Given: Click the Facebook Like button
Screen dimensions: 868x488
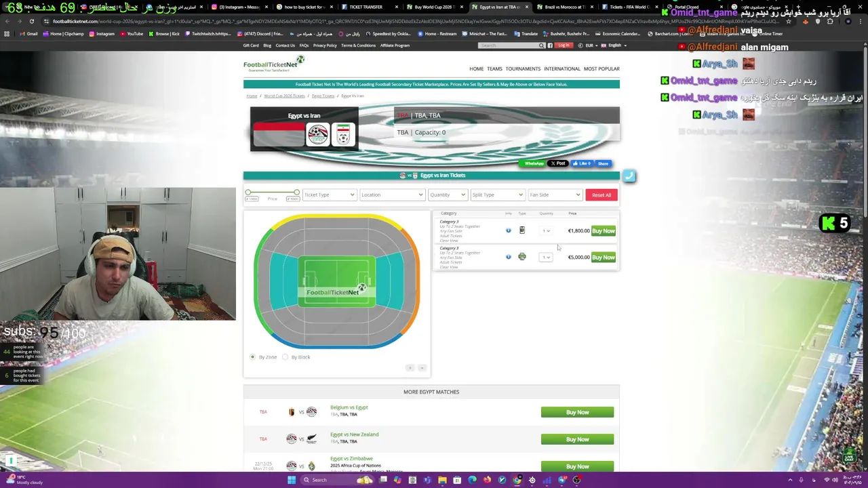Looking at the screenshot, I should click(581, 163).
